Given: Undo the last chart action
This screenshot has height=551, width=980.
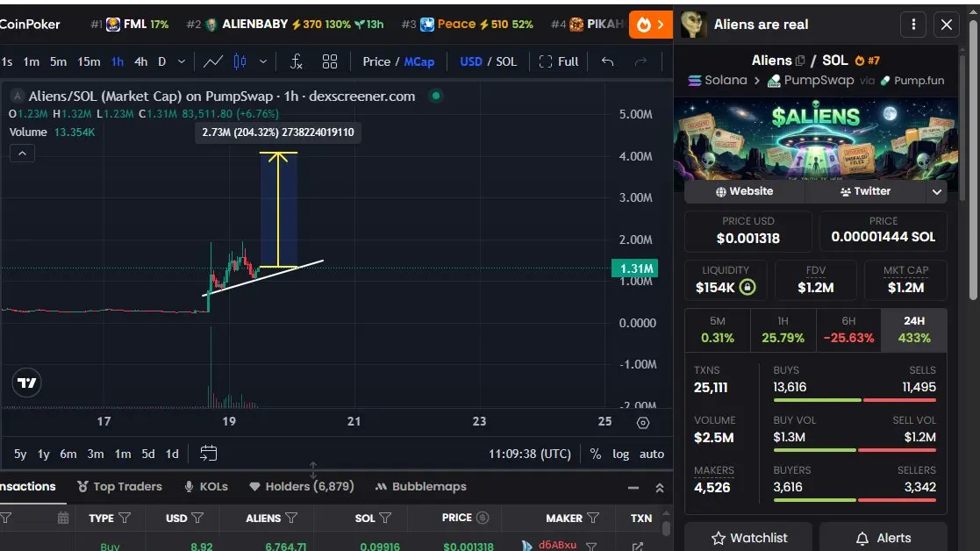Looking at the screenshot, I should coord(607,61).
